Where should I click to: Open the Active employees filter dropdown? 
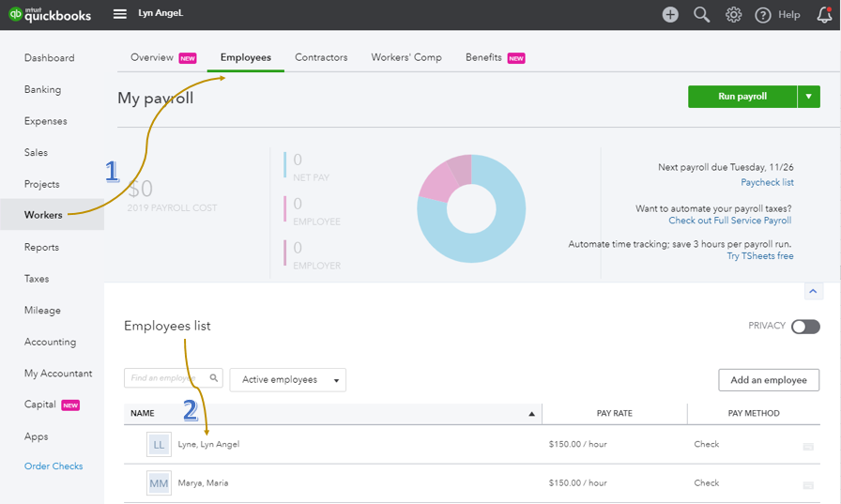tap(288, 379)
